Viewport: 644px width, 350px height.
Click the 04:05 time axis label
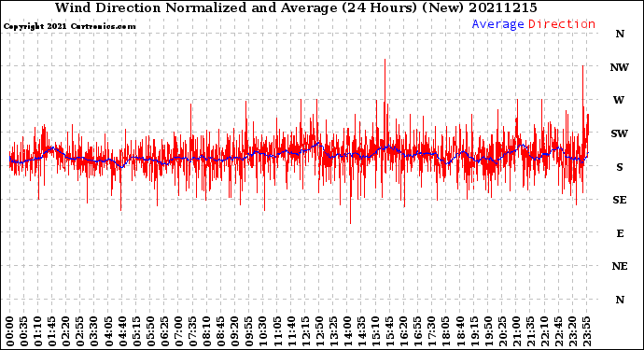point(108,331)
